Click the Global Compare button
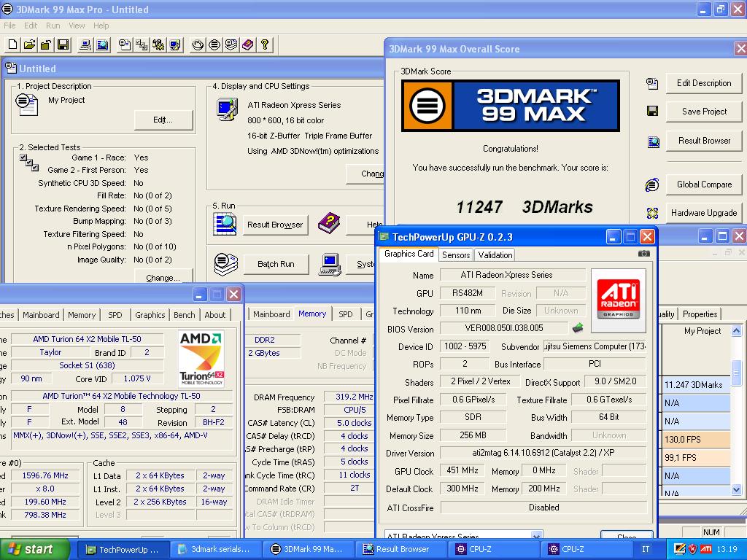747x560 pixels. coord(704,184)
